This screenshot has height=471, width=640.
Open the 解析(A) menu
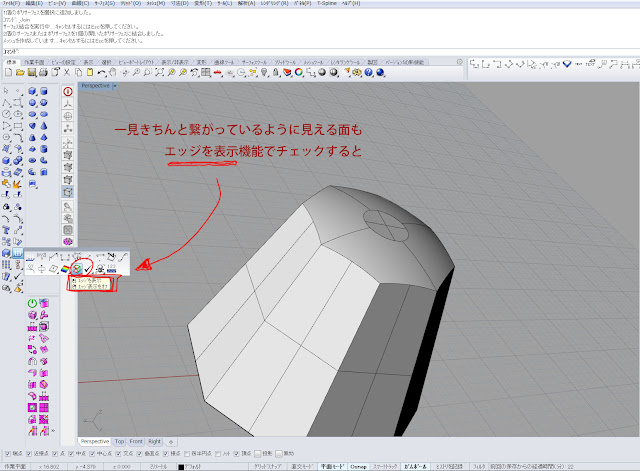246,3
